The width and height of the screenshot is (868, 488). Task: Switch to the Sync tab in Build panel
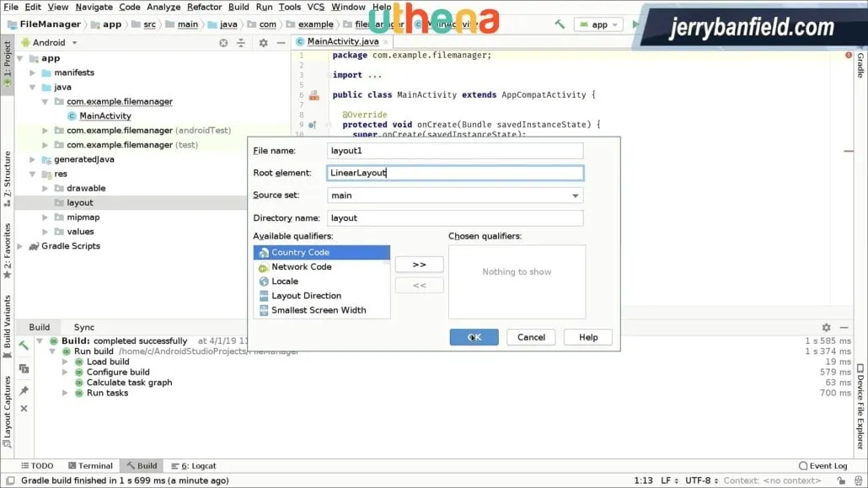[x=84, y=327]
